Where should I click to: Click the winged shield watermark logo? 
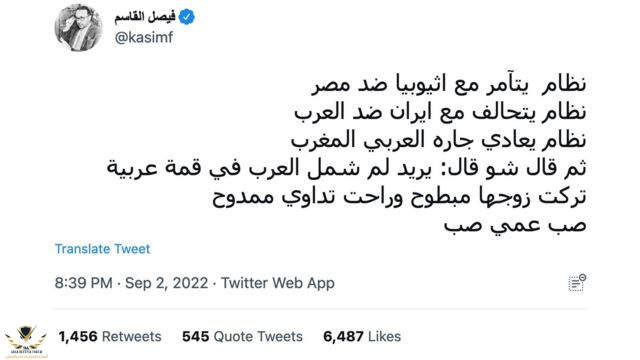pyautogui.click(x=26, y=340)
